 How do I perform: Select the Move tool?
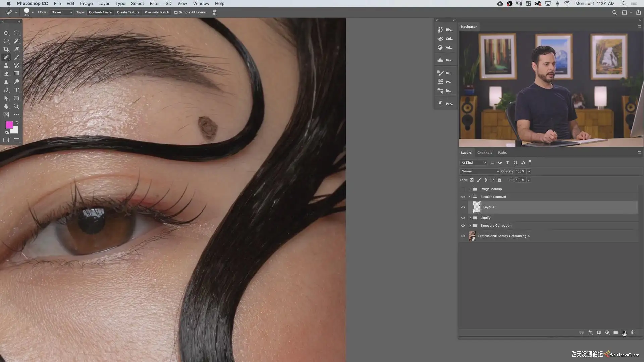click(x=6, y=33)
